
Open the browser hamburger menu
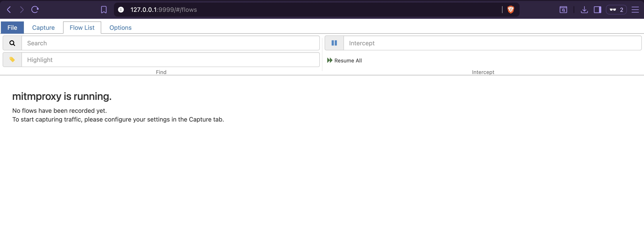635,10
